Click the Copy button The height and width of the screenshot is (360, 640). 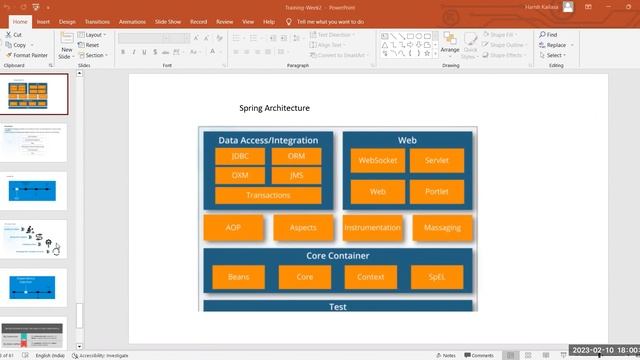(16, 45)
